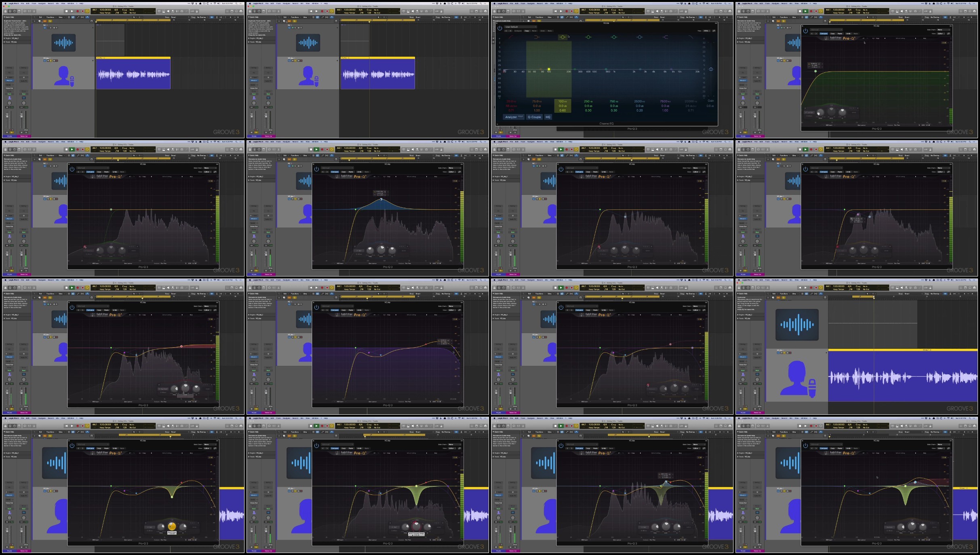
Task: Click the link icon beside Channel EQ View percentage
Action: pyautogui.click(x=714, y=31)
